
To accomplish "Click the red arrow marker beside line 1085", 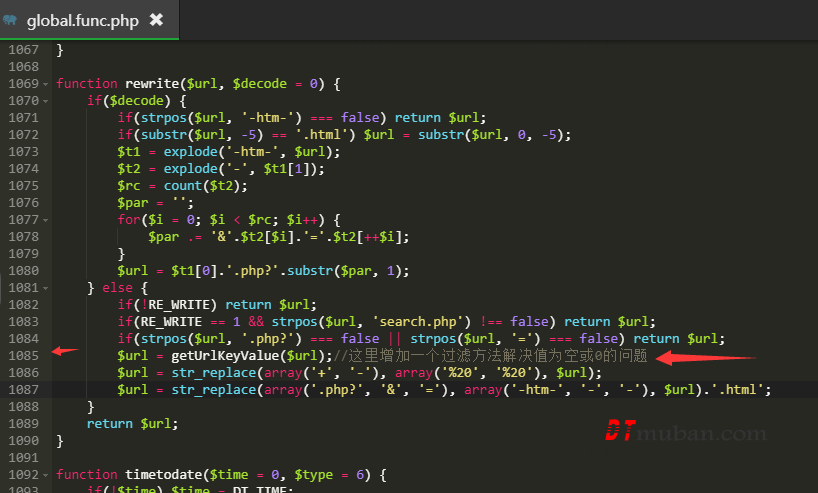I will tap(65, 351).
